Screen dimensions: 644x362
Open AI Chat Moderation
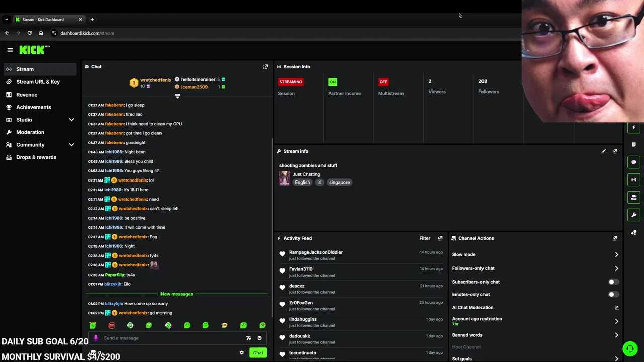[x=535, y=308]
